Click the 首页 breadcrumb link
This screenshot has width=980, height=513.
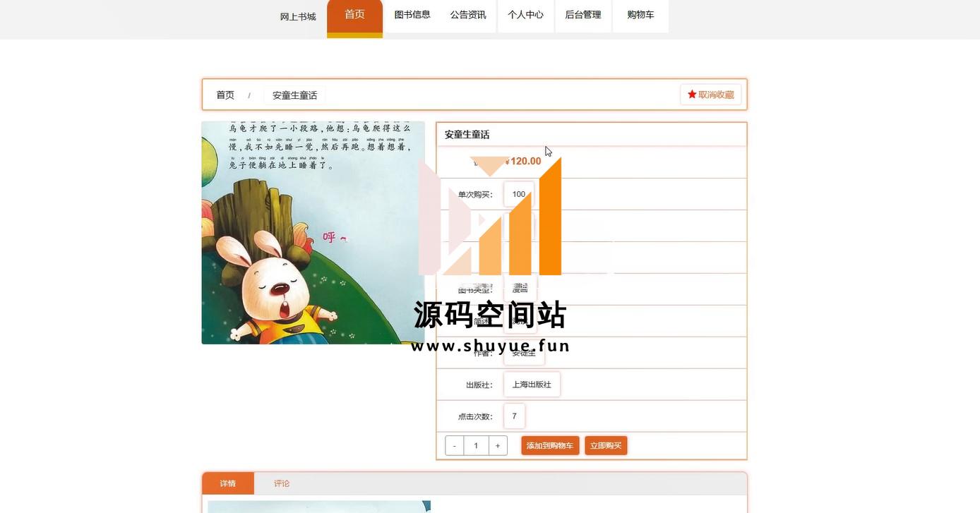point(225,95)
